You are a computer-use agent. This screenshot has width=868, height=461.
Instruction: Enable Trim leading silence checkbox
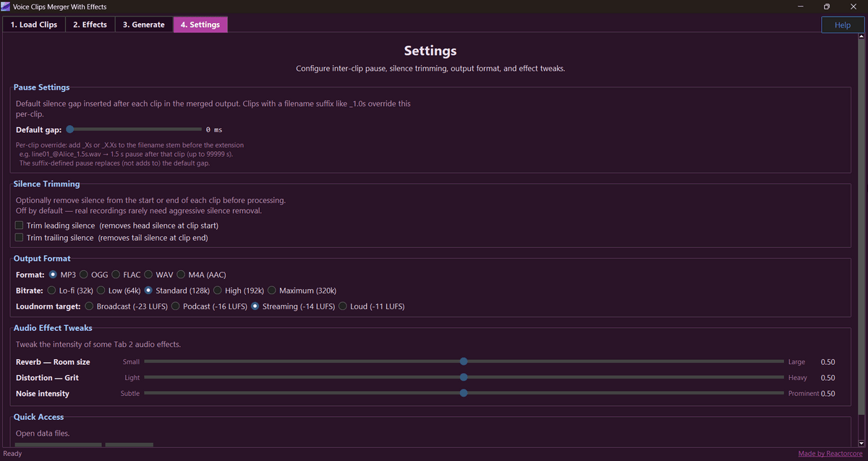(x=20, y=225)
